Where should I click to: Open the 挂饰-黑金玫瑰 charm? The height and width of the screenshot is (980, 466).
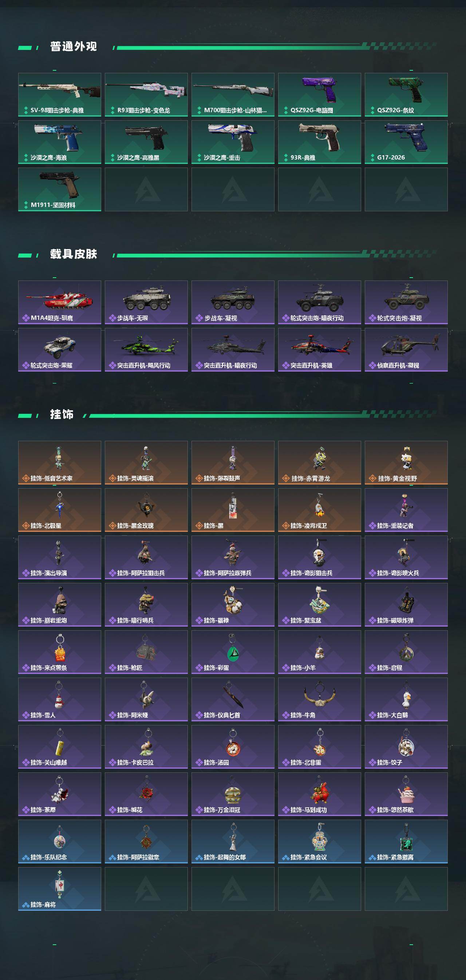point(146,510)
